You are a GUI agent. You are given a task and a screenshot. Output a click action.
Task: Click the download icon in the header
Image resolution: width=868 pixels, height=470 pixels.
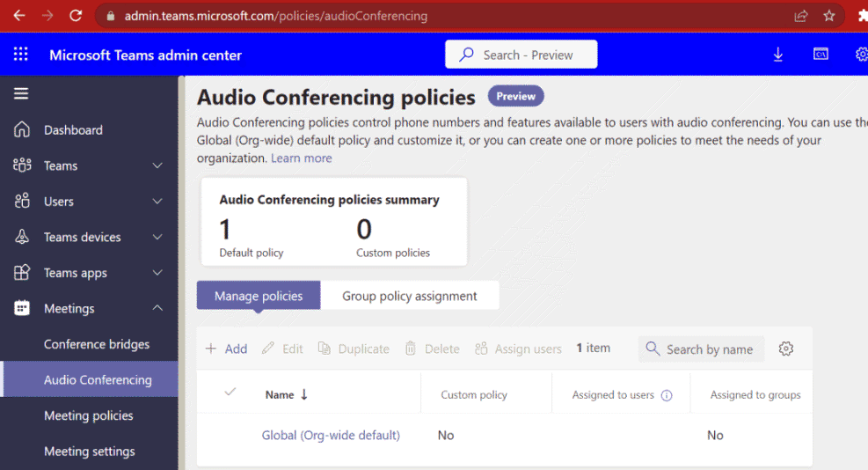pos(777,55)
